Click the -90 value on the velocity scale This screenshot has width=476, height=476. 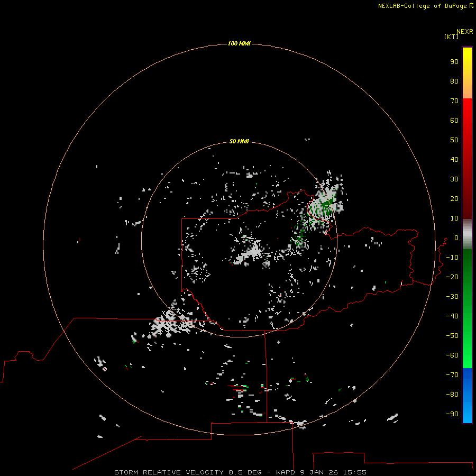[452, 414]
